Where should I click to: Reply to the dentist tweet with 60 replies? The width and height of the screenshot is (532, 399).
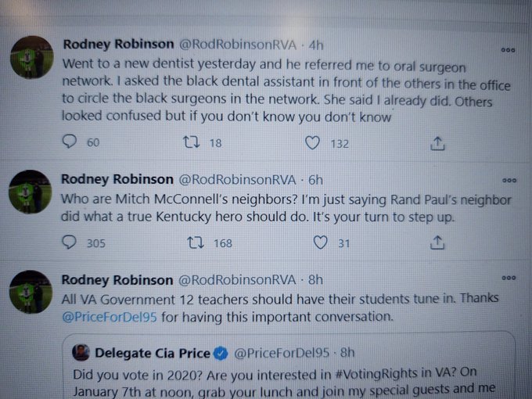click(x=70, y=142)
